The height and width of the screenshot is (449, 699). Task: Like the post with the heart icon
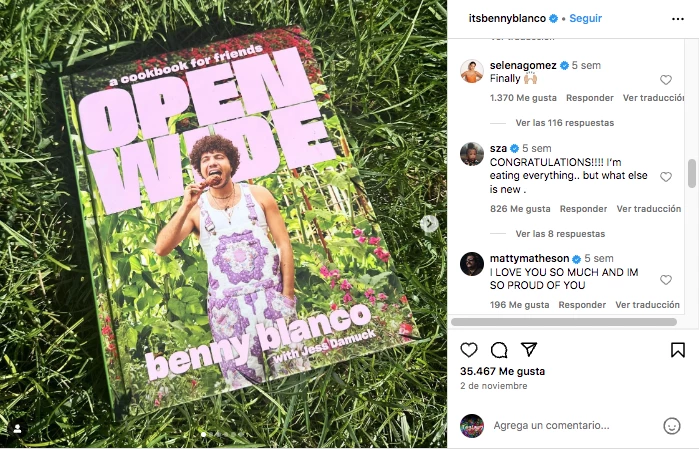[x=469, y=350]
